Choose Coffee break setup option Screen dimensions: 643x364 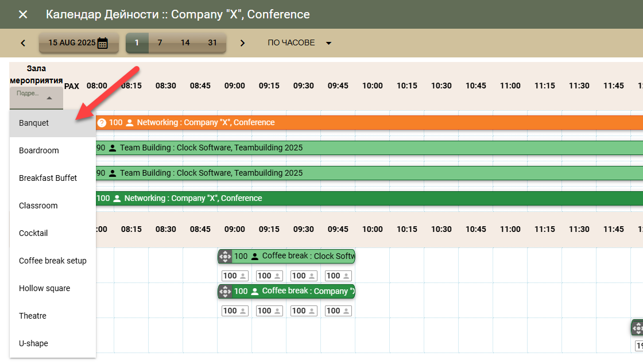pyautogui.click(x=53, y=261)
